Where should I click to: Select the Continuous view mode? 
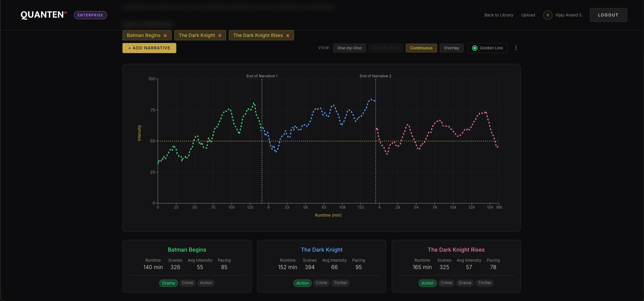[x=421, y=48]
